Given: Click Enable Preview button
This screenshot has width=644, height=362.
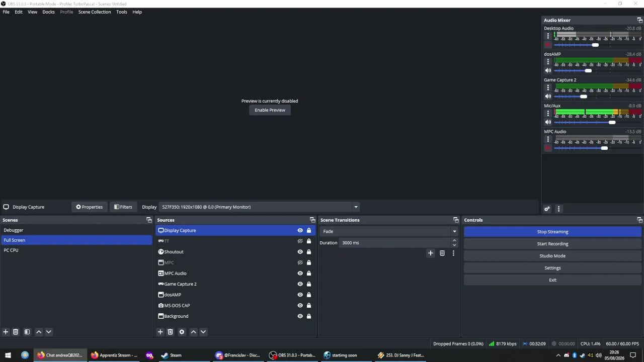Looking at the screenshot, I should point(270,110).
